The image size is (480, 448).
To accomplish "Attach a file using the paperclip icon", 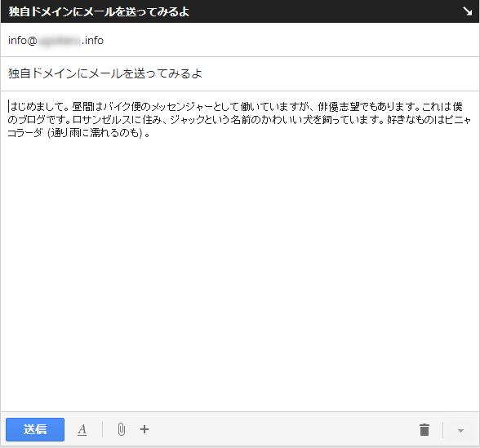I will (121, 429).
